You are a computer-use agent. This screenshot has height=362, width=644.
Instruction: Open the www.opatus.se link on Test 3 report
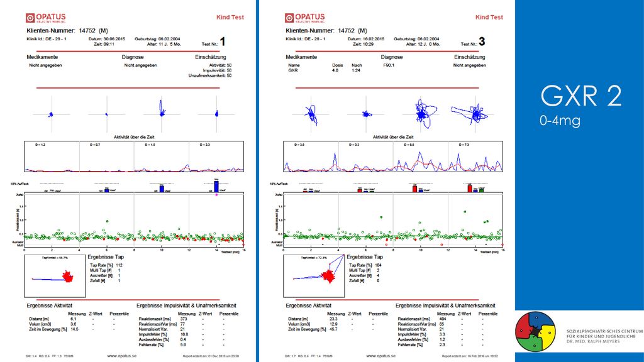pos(381,356)
